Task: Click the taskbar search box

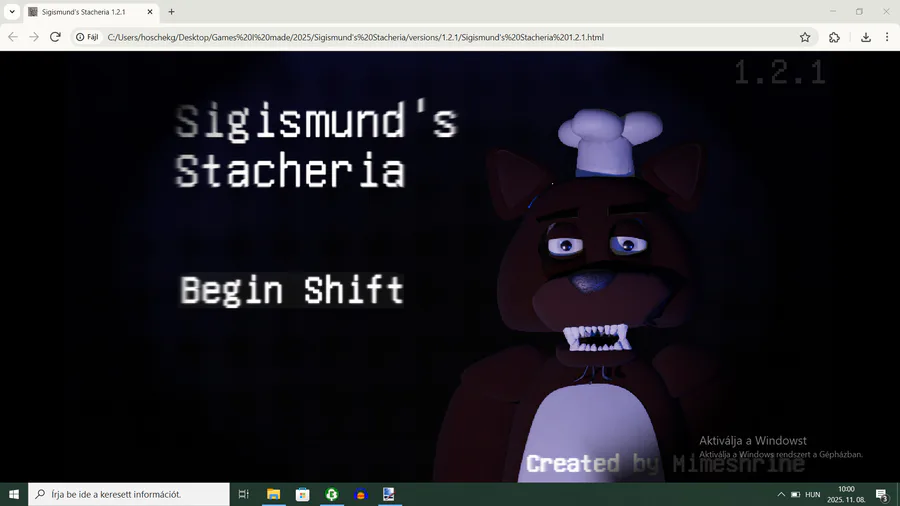Action: [x=129, y=494]
